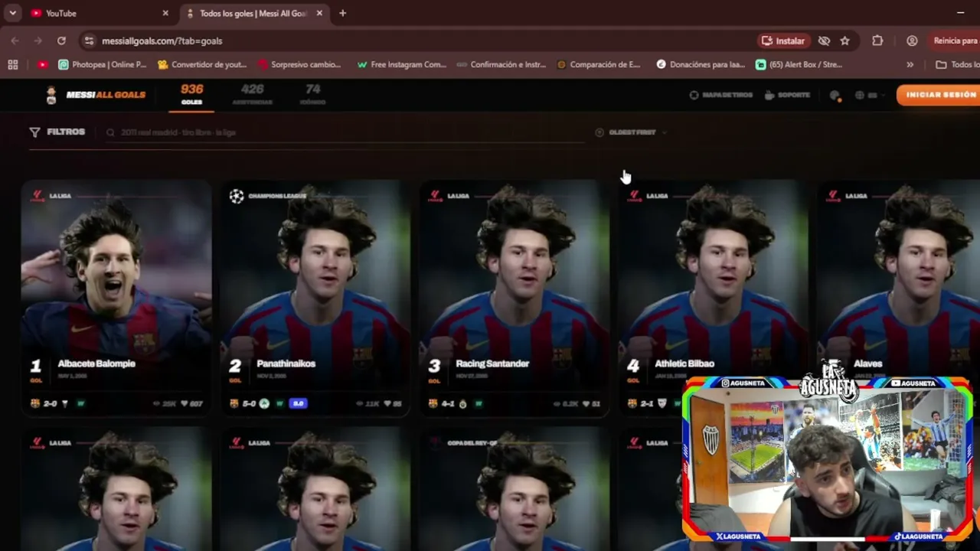Open goal card 2 Panathinaikos
The width and height of the screenshot is (980, 551).
tap(315, 298)
